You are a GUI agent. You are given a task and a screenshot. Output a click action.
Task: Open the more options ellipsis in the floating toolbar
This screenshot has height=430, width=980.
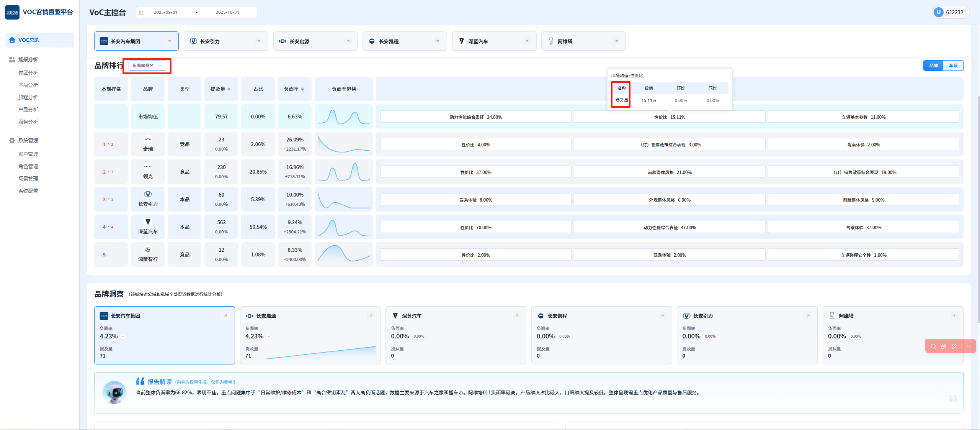tap(969, 346)
